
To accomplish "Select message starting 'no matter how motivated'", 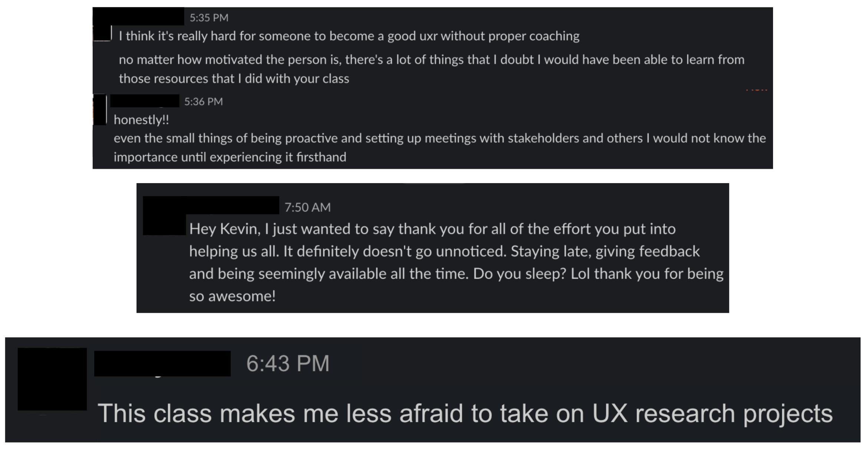I will coord(431,69).
